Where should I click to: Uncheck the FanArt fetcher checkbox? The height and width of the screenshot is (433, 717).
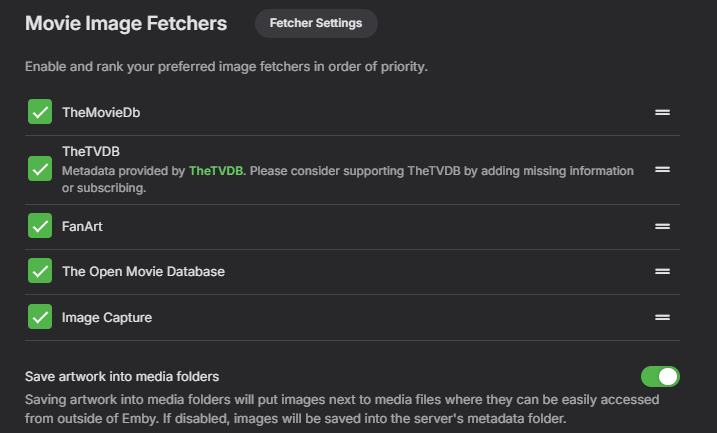click(40, 227)
